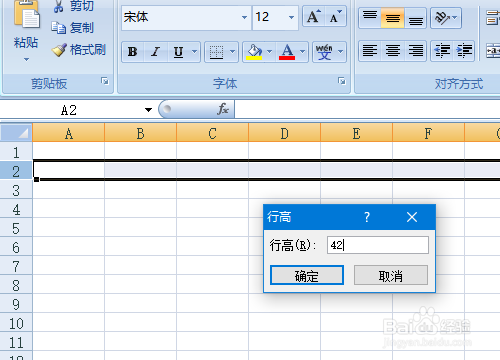500x360 pixels.
Task: Select row 10 header
Action: point(16,323)
